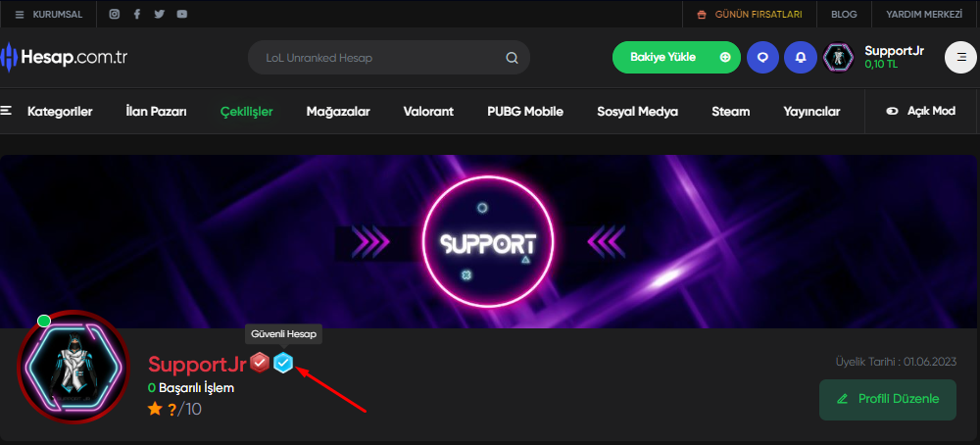Viewport: 980px width, 445px height.
Task: Toggle Açık Mod light theme
Action: click(x=920, y=112)
